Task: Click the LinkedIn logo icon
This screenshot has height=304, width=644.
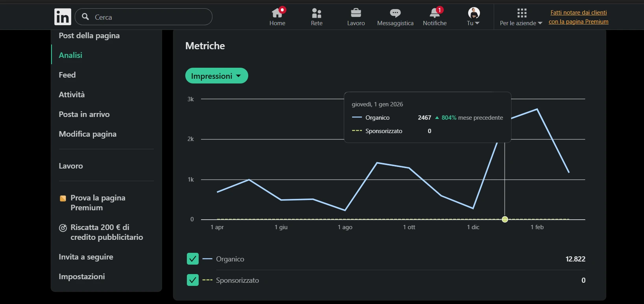Action: click(63, 17)
